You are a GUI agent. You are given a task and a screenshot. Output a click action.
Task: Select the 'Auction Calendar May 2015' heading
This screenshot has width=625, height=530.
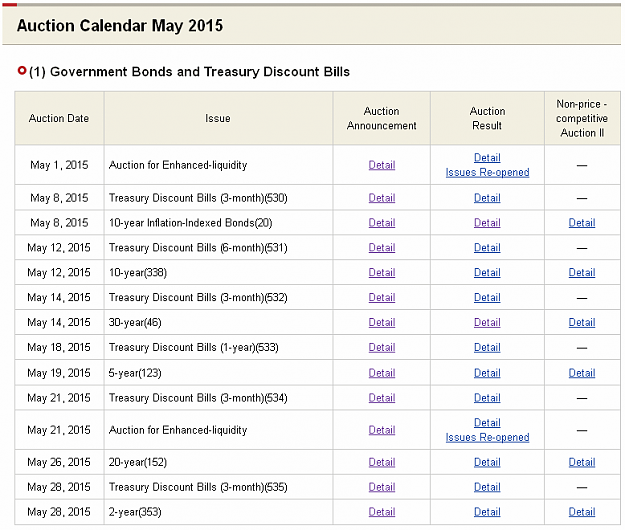[x=120, y=26]
